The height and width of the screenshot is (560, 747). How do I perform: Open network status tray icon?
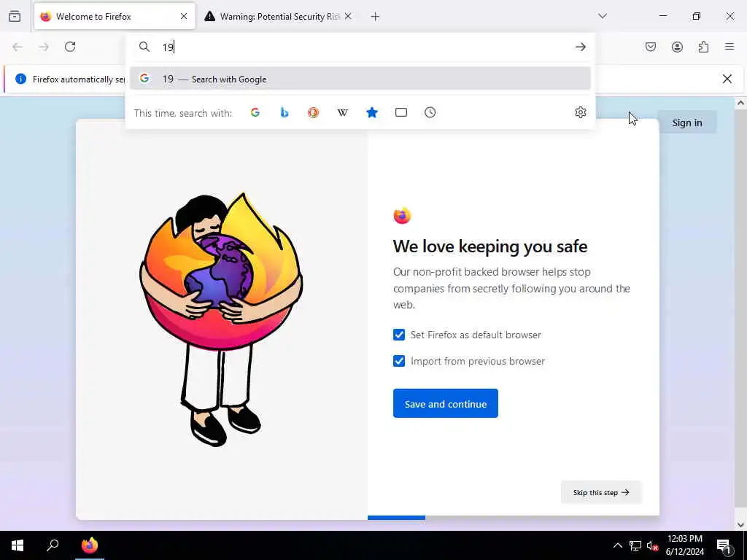(635, 545)
